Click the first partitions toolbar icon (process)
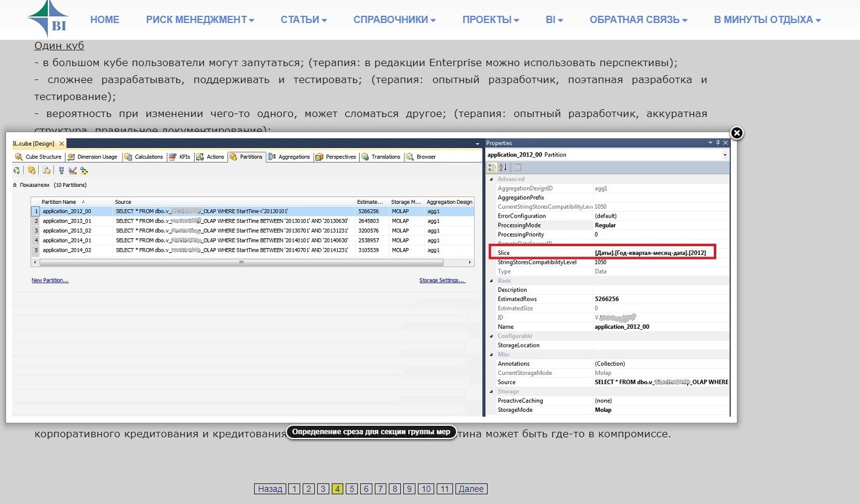This screenshot has width=860, height=504. pyautogui.click(x=17, y=170)
